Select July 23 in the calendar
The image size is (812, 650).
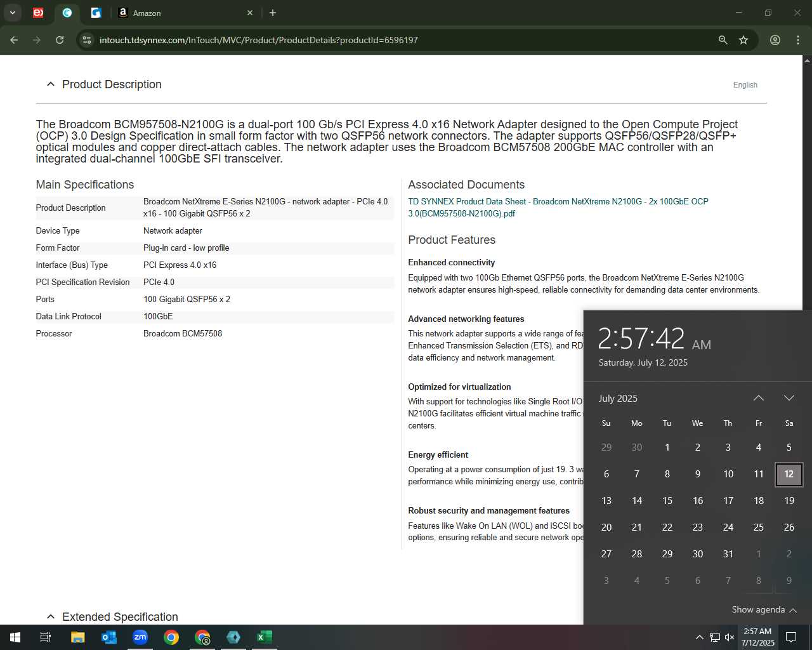tap(698, 527)
